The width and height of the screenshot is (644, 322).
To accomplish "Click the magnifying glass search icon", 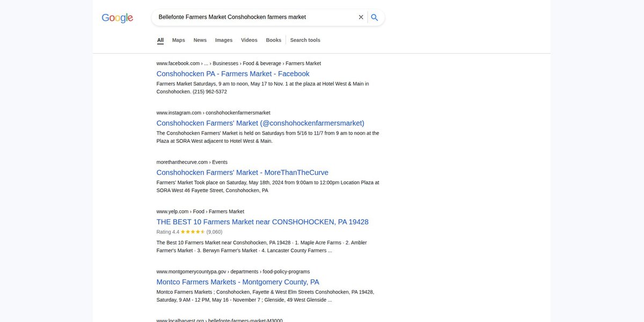I will tap(375, 17).
